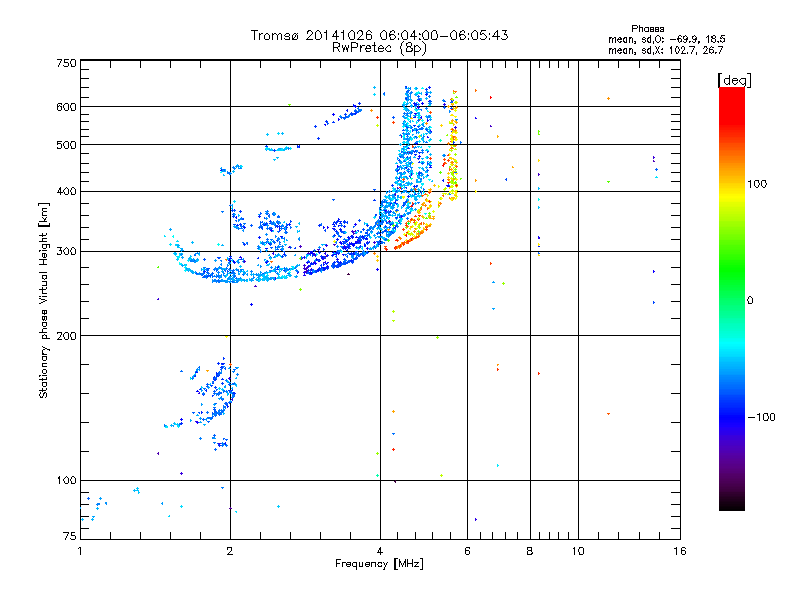Click the plot title 'Tromsø 20141026 06:04:00-06:05:43'
Image resolution: width=800 pixels, height=600 pixels.
[x=379, y=35]
